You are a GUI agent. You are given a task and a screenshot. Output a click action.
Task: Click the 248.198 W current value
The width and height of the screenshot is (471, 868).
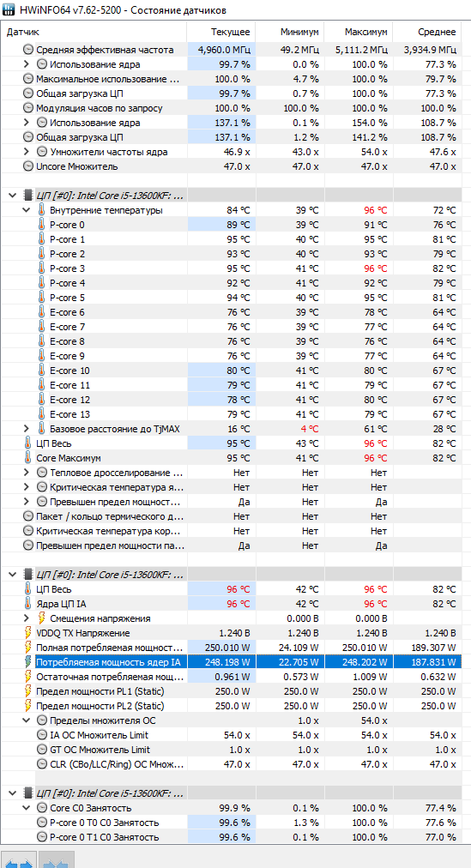[x=227, y=662]
